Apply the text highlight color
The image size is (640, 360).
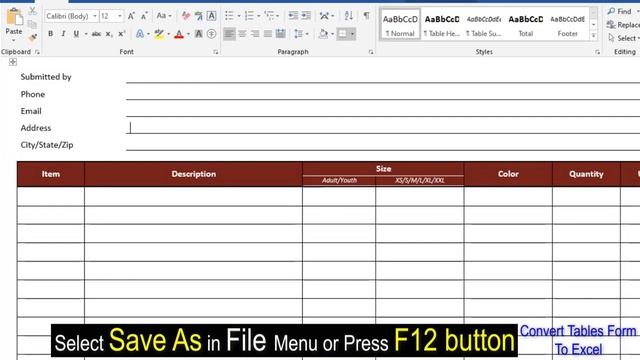coord(159,34)
